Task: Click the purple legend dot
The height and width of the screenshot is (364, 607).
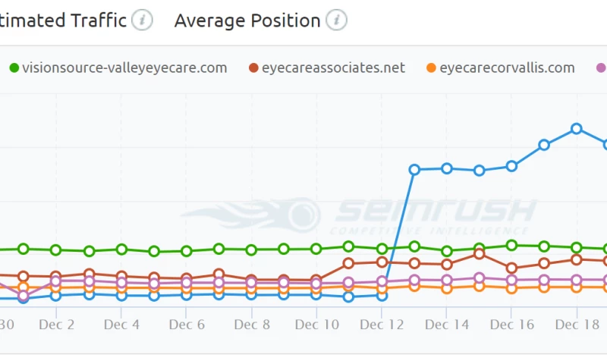Action: click(602, 68)
